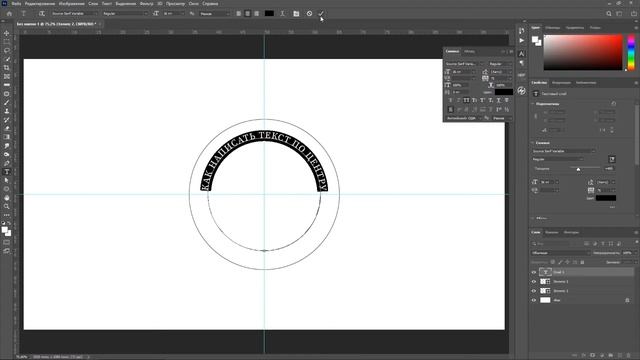Open the Window menu

click(194, 4)
